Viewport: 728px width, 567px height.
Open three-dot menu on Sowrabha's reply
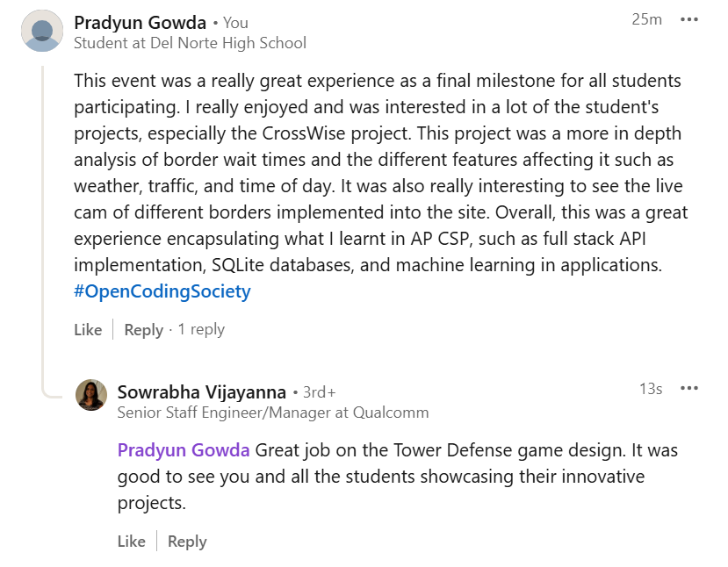(x=689, y=389)
